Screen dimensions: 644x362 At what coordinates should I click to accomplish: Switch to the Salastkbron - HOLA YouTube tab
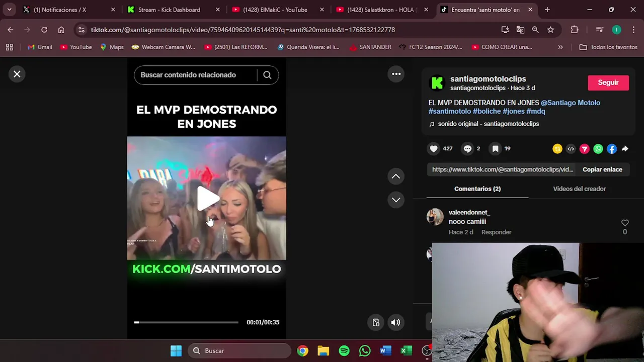pos(381,10)
